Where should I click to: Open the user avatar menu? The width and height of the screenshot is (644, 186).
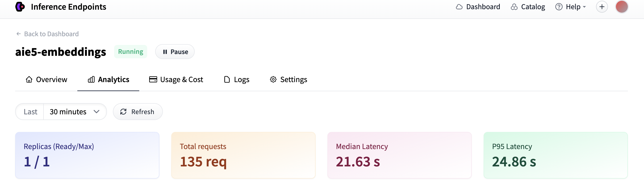coord(622,7)
